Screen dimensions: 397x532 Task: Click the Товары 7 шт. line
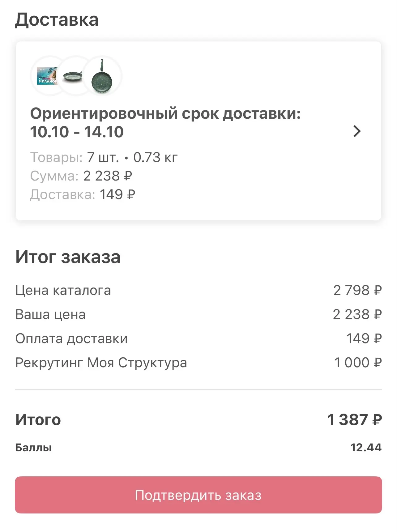(x=104, y=157)
